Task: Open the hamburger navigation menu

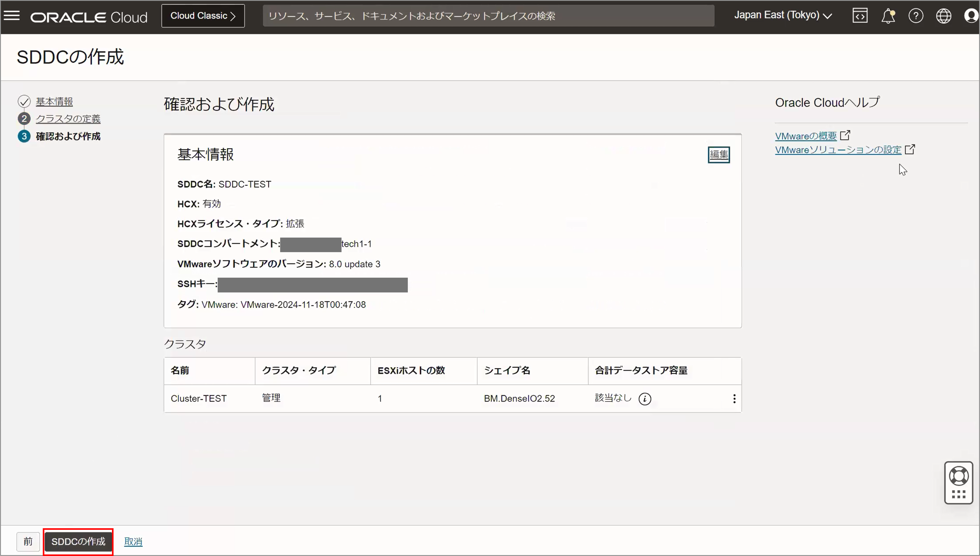Action: 11,16
